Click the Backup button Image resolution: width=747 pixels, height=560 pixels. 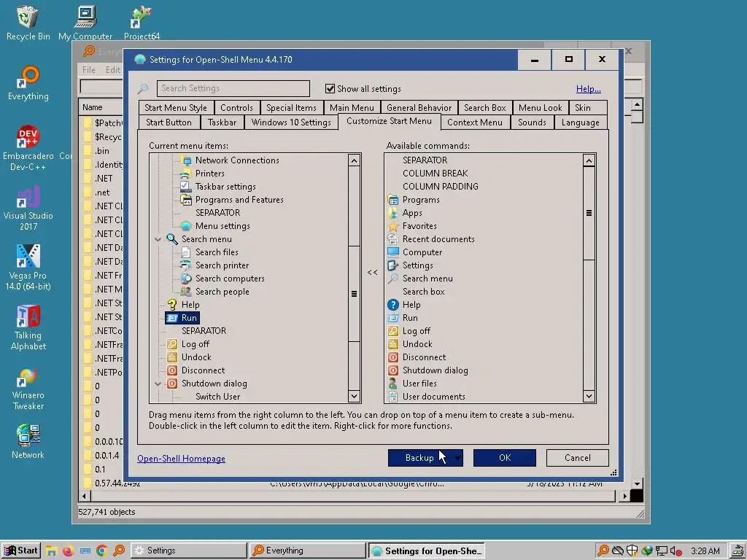point(419,458)
